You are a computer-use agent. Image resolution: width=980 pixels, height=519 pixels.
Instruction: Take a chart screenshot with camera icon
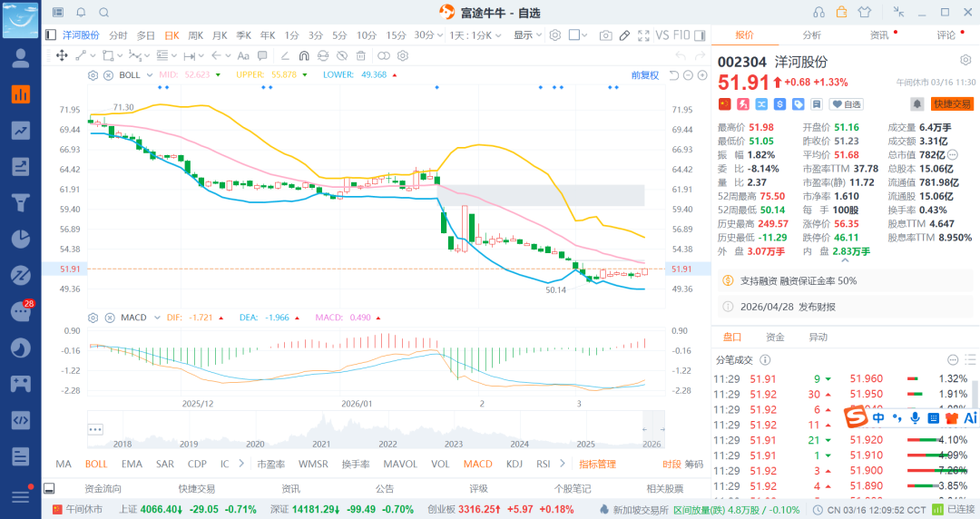[x=605, y=35]
